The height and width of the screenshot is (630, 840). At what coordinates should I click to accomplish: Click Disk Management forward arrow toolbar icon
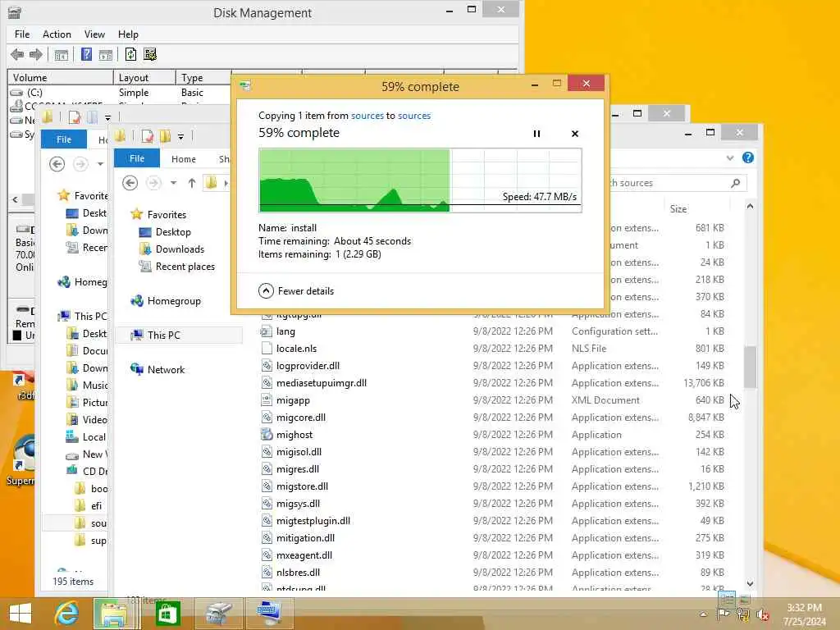(x=36, y=54)
